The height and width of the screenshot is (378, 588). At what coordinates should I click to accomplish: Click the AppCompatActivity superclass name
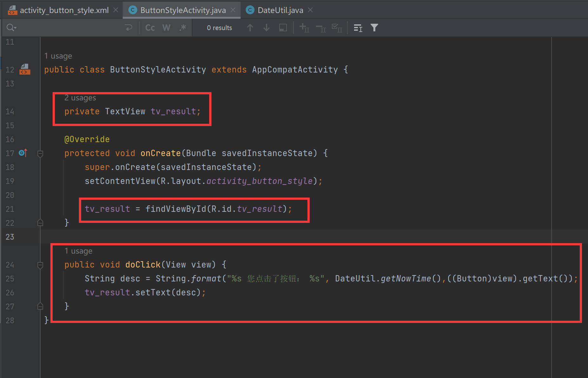pos(295,70)
